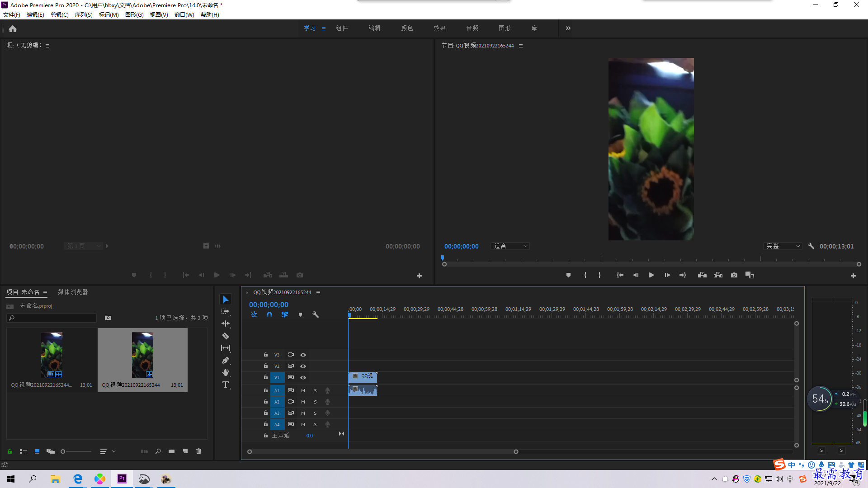
Task: Click timeline playhead timecode
Action: coord(269,305)
